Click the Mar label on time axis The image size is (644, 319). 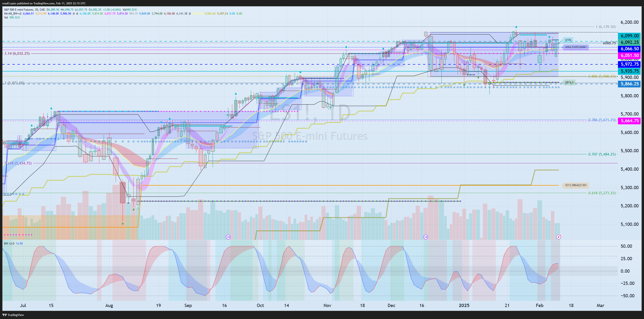(600, 305)
